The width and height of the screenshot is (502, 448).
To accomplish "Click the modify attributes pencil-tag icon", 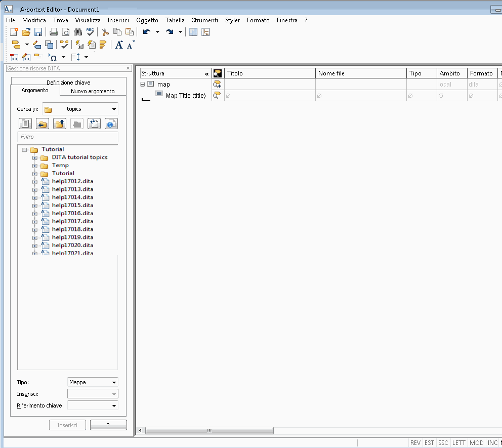I will tap(37, 45).
